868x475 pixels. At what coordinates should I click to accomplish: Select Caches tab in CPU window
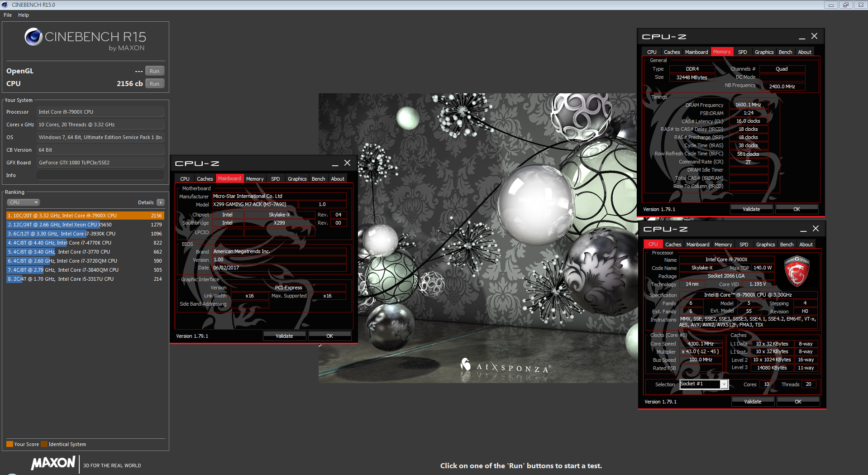point(673,245)
